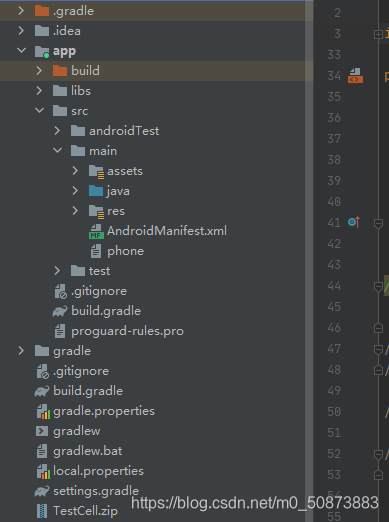Select the phone file in main
This screenshot has width=389, height=522.
[125, 251]
